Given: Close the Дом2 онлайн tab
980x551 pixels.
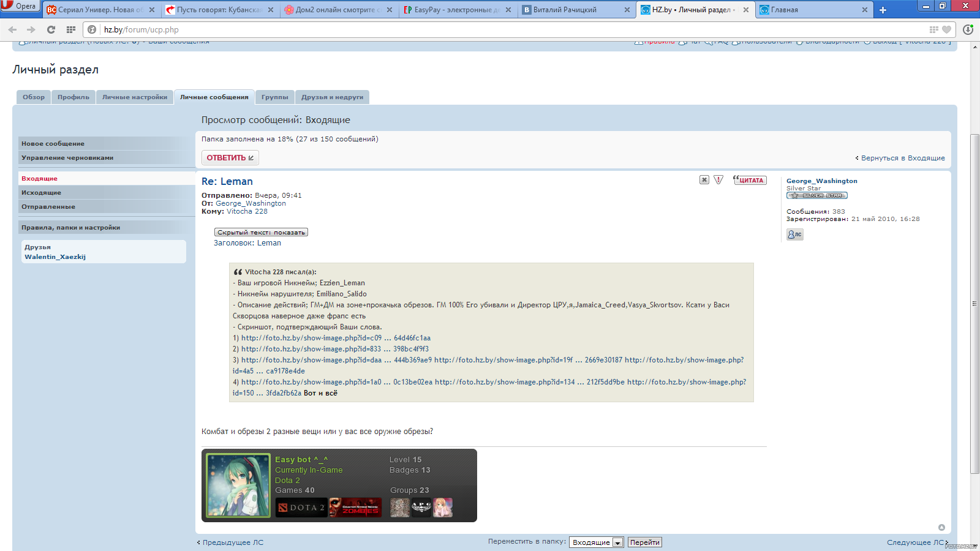Looking at the screenshot, I should tap(390, 10).
